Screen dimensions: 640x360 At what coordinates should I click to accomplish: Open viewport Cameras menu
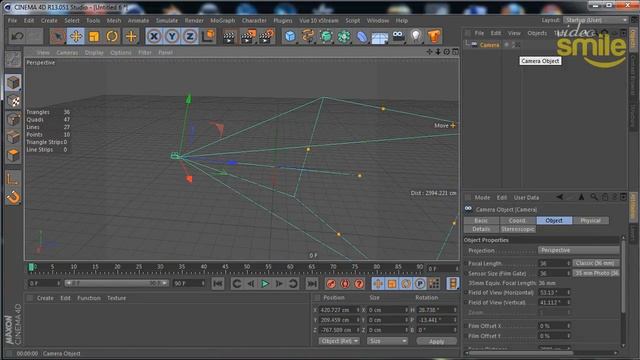tap(67, 52)
